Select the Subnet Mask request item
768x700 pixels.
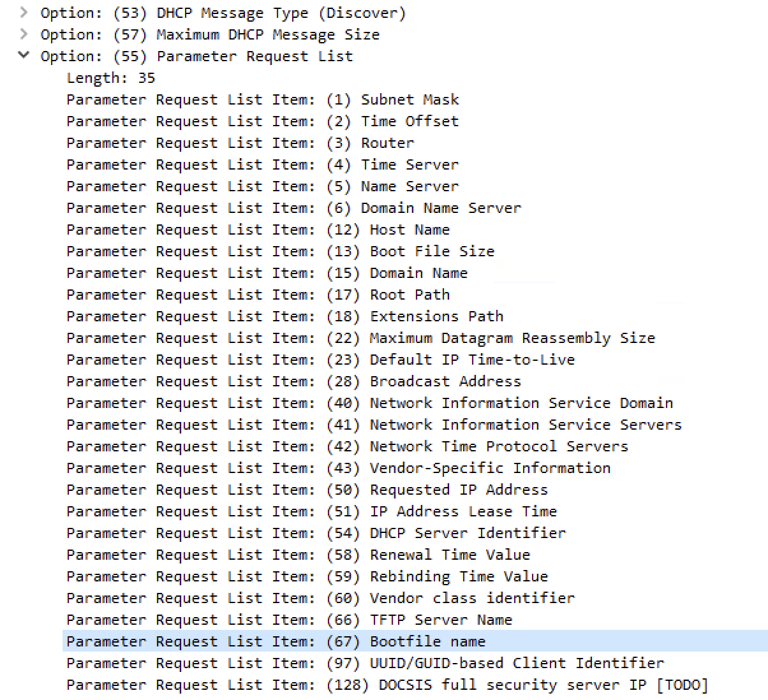(x=262, y=99)
